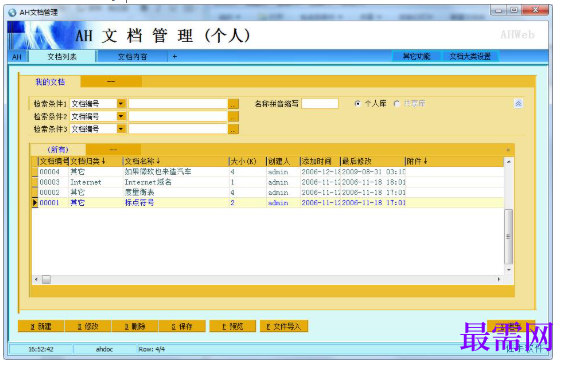This screenshot has width=572, height=368.
Task: Click the AH文档管理 title bar app icon
Action: point(12,13)
